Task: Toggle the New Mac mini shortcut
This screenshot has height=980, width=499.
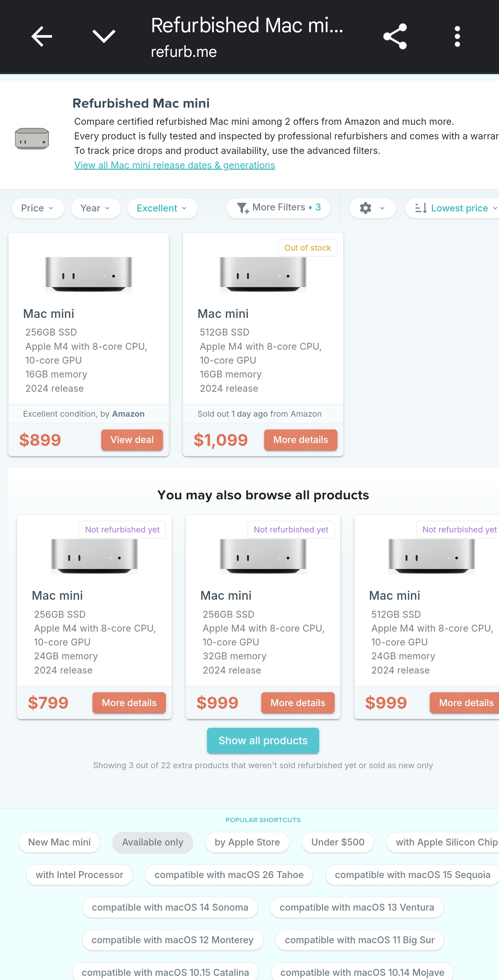Action: click(x=59, y=842)
